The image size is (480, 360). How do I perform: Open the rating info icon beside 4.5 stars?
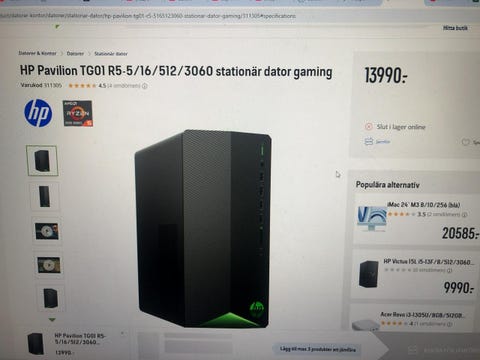(x=145, y=86)
